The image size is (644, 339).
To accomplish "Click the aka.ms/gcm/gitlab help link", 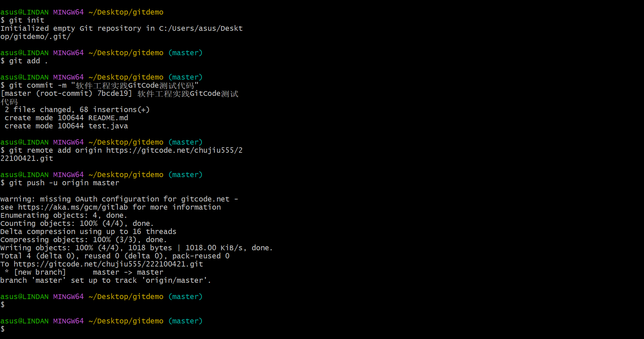I will (x=73, y=207).
